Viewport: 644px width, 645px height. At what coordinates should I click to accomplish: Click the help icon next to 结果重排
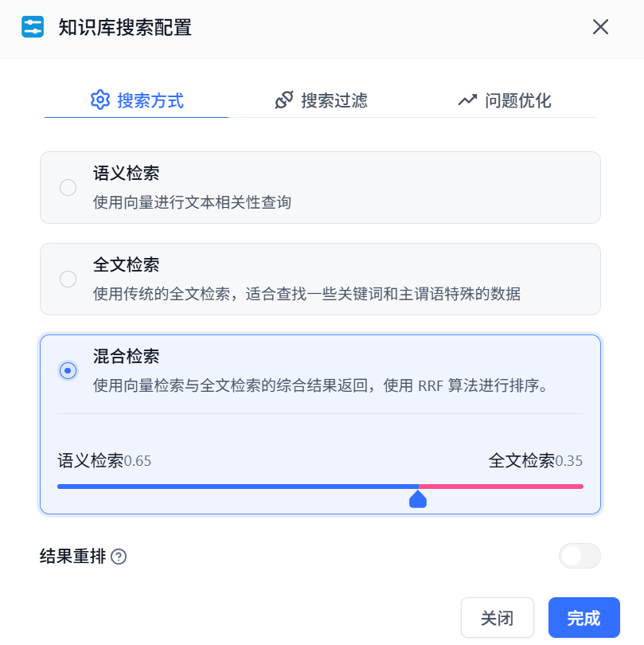(119, 557)
